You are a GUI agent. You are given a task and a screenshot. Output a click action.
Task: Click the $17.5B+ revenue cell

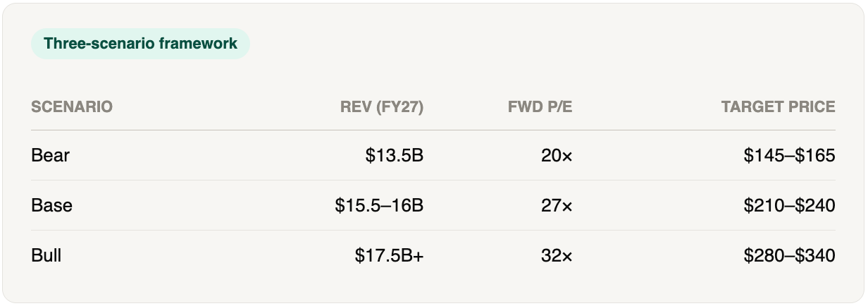[390, 255]
